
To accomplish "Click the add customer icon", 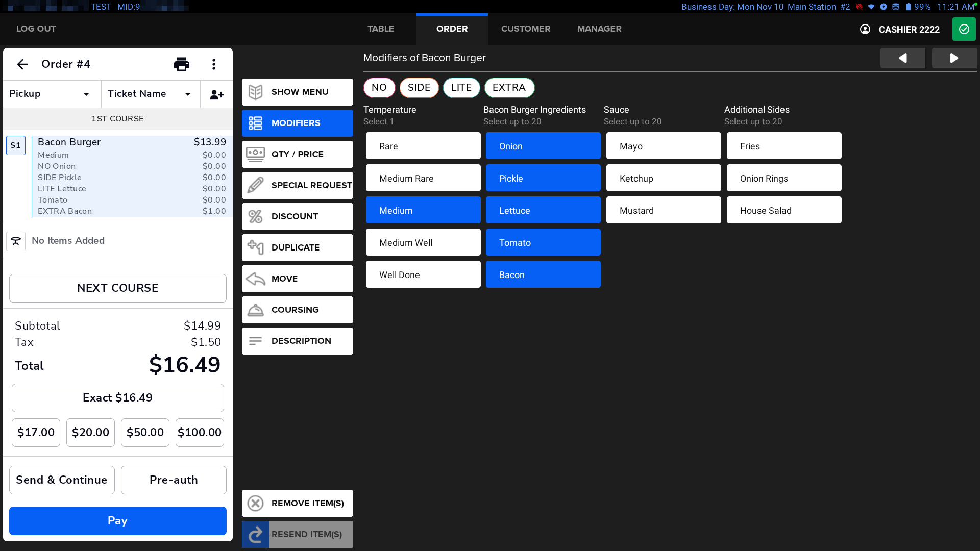I will [x=216, y=94].
